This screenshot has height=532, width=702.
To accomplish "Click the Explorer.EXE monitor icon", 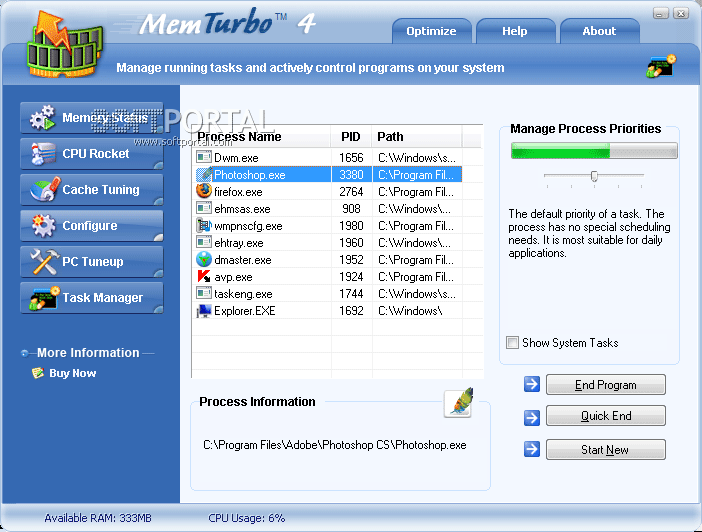I will [204, 311].
